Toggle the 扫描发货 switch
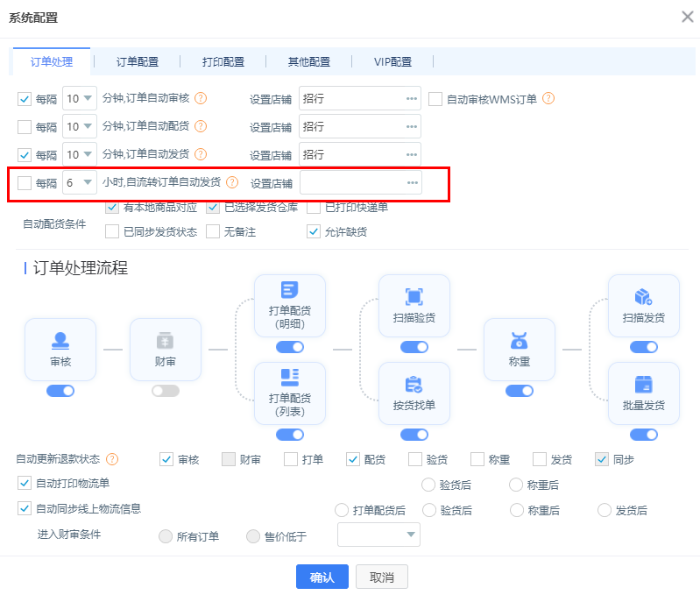 coord(643,347)
